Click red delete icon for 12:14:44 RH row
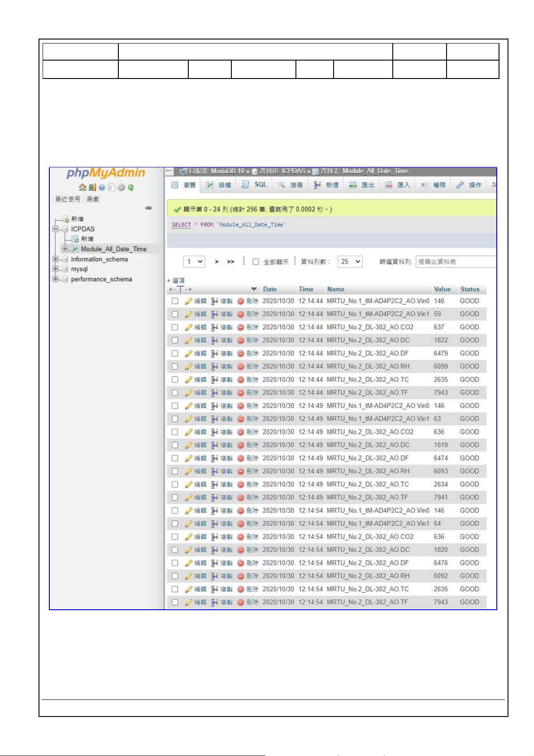Image resolution: width=534 pixels, height=756 pixels. pos(241,367)
